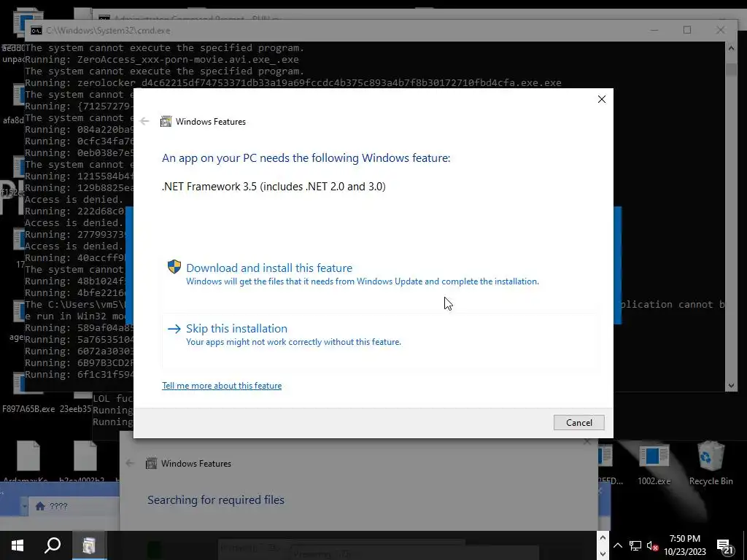Click the cmd.exe window title bar icon
This screenshot has height=560, width=747.
[x=36, y=31]
